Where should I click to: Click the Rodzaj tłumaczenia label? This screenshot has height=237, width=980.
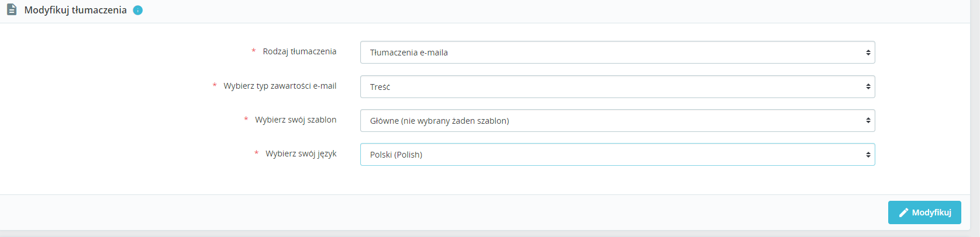click(x=299, y=51)
